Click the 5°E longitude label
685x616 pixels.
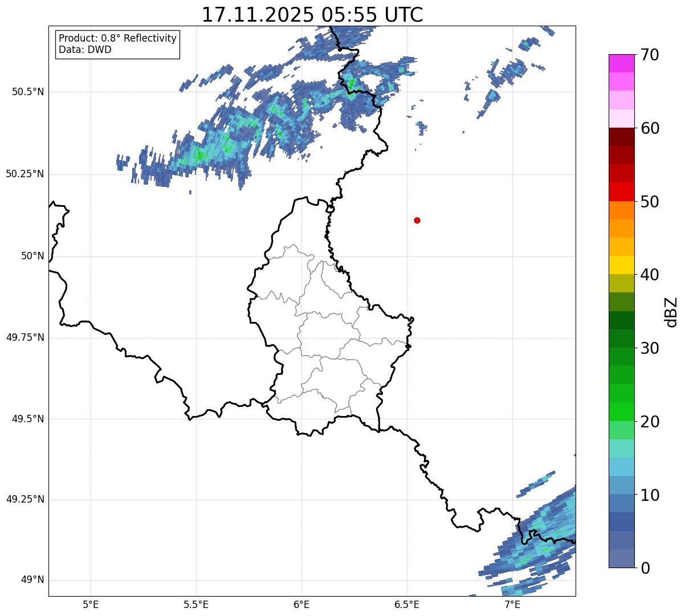click(x=91, y=604)
